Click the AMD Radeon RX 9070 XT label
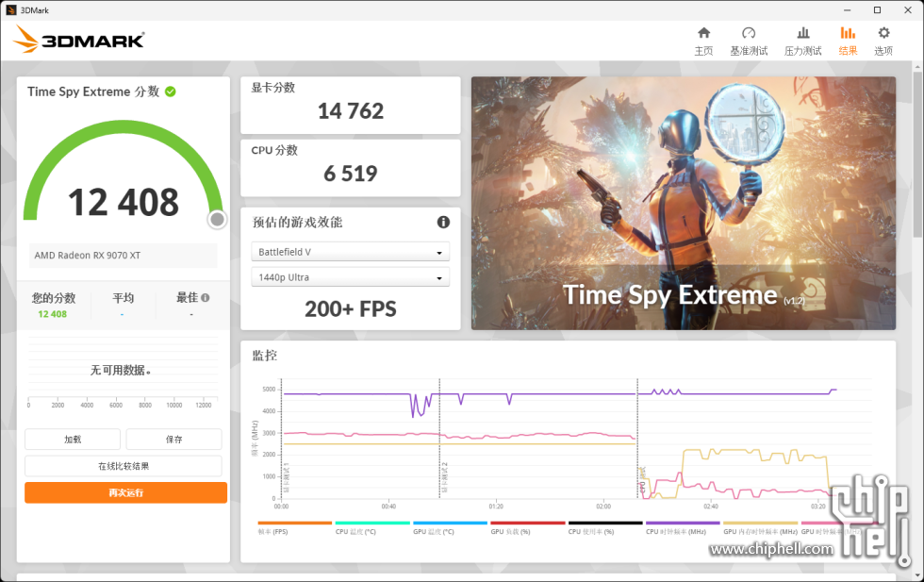Screen dimensions: 924x582 (x=87, y=256)
